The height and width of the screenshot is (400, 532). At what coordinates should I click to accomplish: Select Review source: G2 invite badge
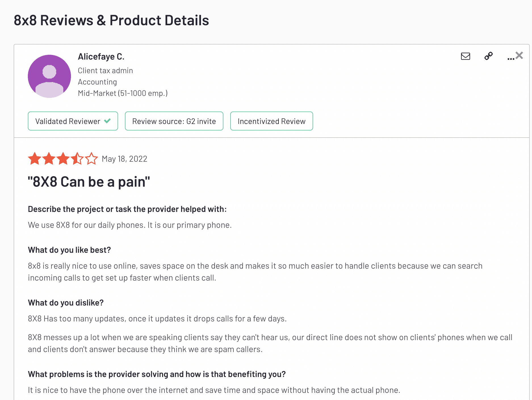174,121
